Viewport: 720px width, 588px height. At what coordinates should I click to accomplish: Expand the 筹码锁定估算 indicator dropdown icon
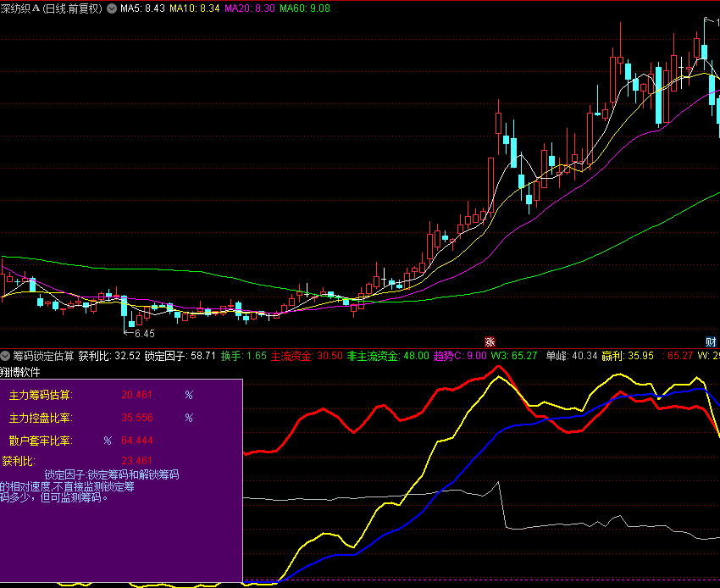[5, 356]
